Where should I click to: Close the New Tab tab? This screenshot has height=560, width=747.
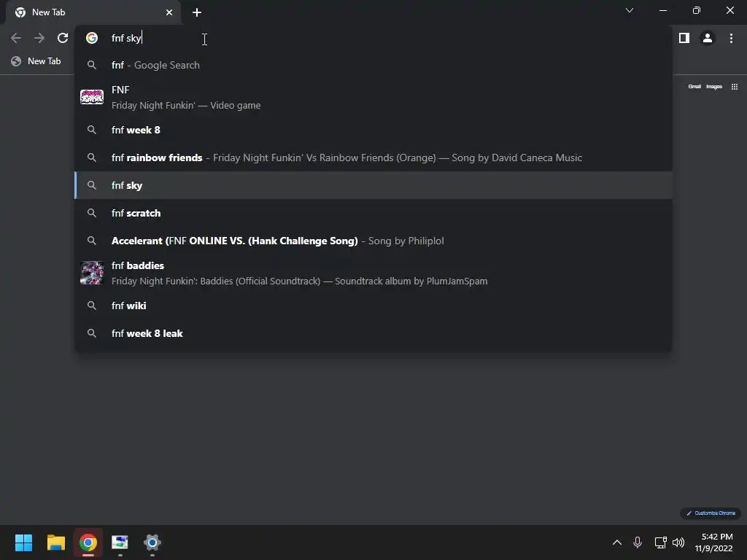169,12
